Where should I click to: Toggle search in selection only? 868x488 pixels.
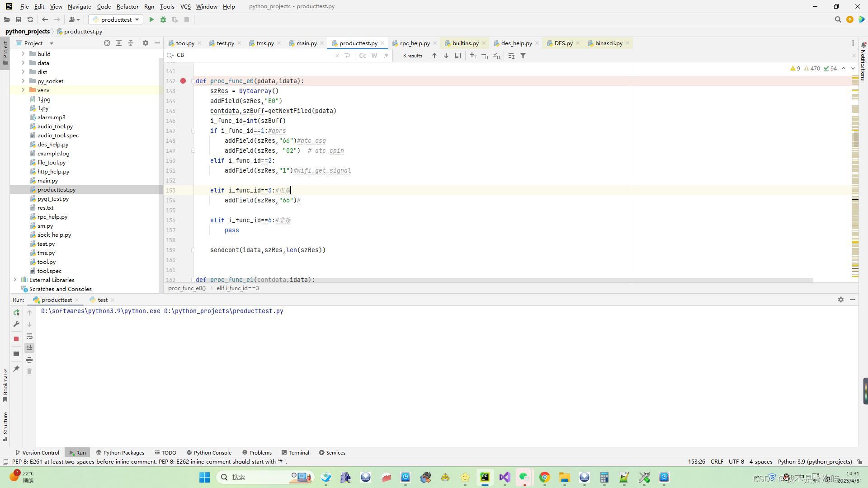click(x=511, y=56)
